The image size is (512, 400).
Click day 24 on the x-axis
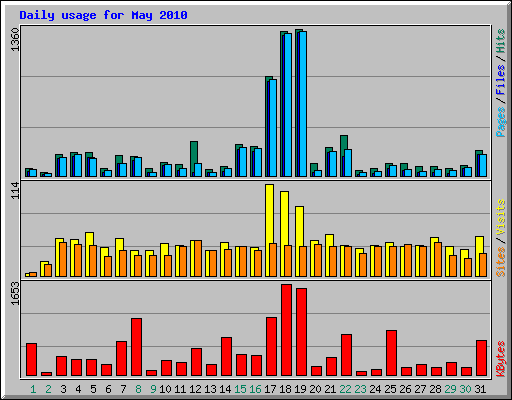point(375,389)
